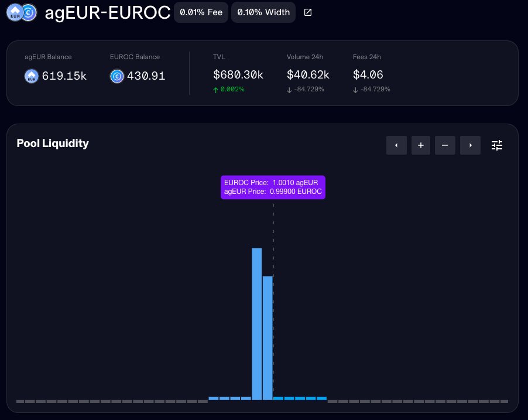Image resolution: width=528 pixels, height=420 pixels.
Task: Click the agEUR Balance coin icon
Action: click(x=31, y=76)
